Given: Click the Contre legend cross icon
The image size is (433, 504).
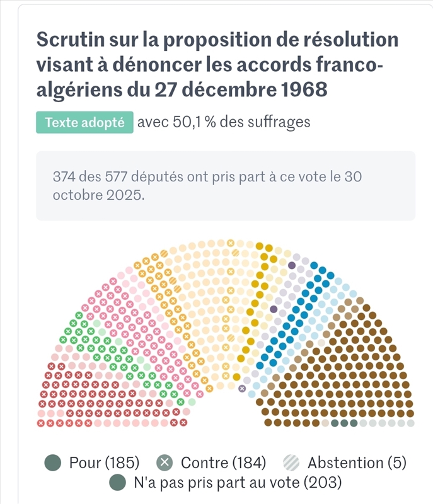Looking at the screenshot, I should (165, 464).
